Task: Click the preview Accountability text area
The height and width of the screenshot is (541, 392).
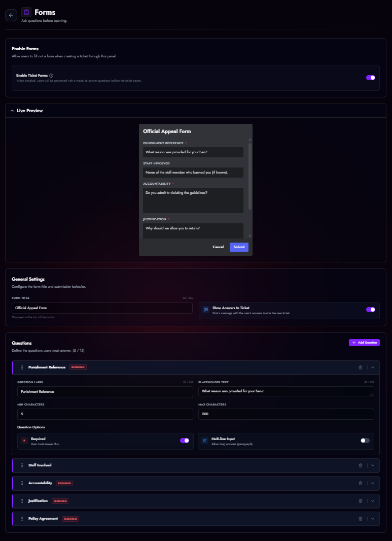Action: coord(193,200)
